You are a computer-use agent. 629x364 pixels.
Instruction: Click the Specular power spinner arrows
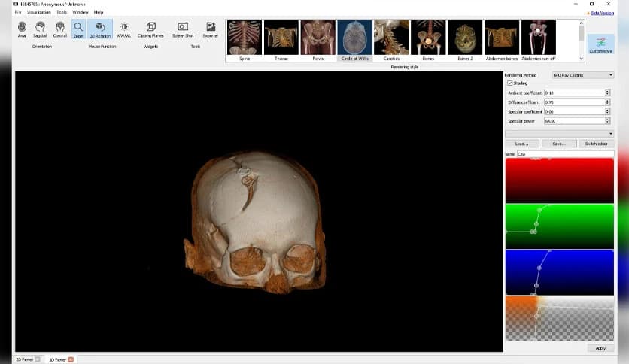point(607,120)
